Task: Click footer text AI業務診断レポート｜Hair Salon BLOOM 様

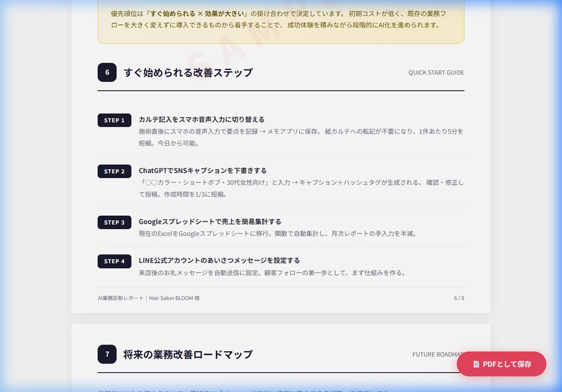Action: click(x=149, y=298)
